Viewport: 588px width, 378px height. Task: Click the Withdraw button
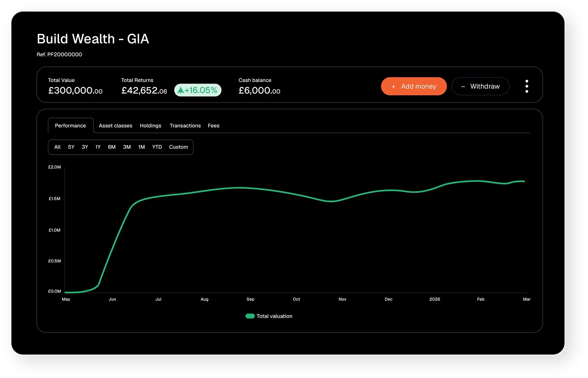click(x=480, y=86)
